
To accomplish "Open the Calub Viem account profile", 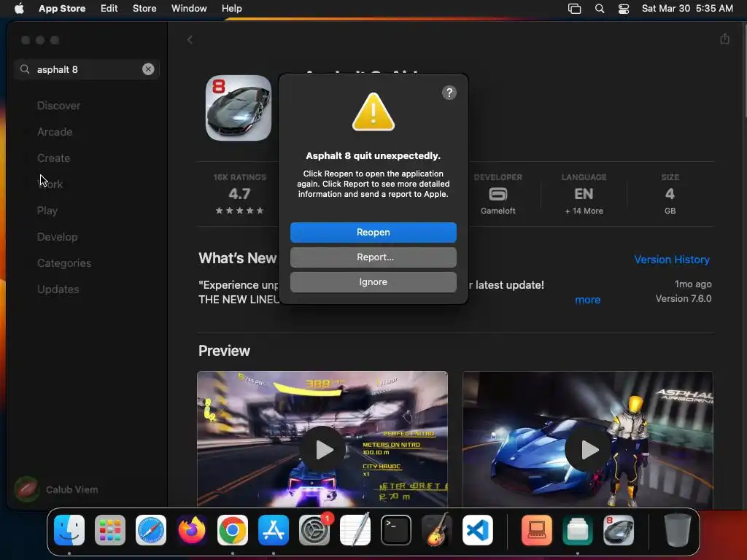I will 56,489.
